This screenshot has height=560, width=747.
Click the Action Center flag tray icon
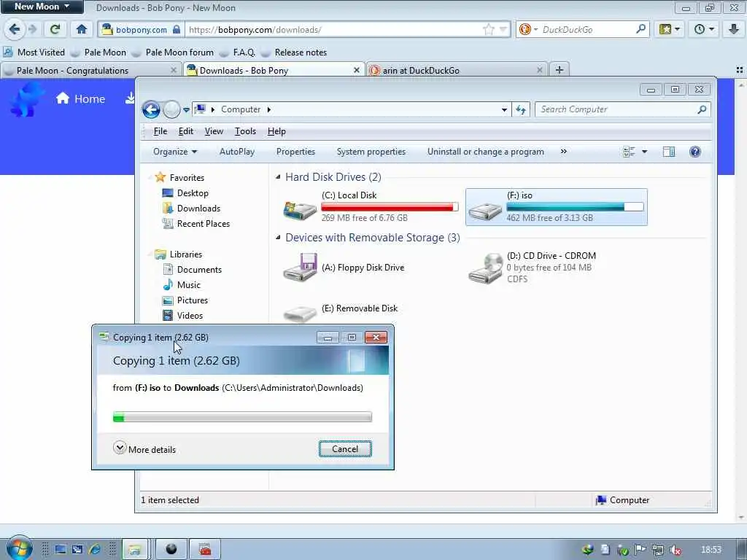[640, 550]
